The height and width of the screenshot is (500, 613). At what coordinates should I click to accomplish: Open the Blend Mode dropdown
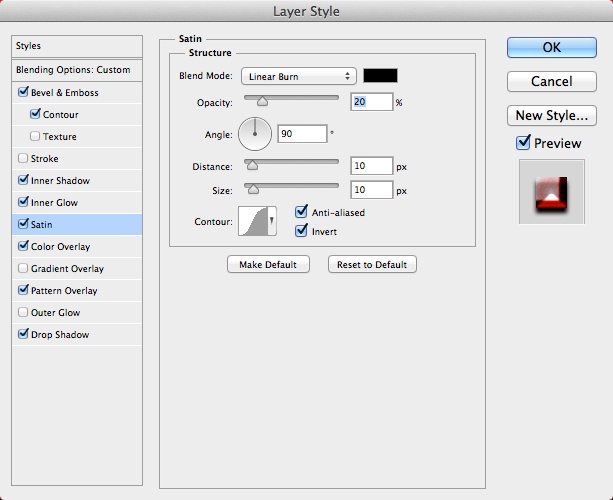(299, 76)
